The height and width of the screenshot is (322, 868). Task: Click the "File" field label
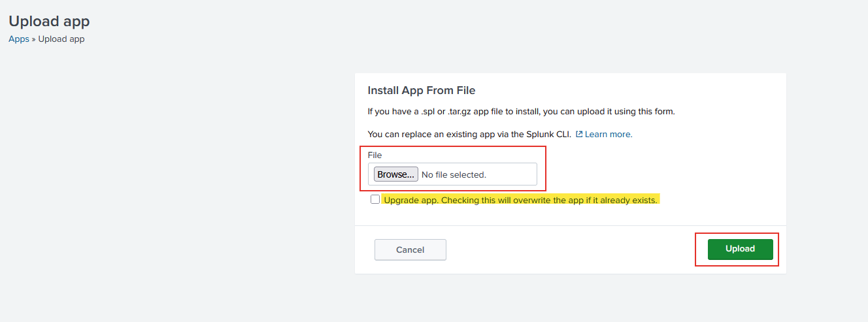pyautogui.click(x=375, y=155)
